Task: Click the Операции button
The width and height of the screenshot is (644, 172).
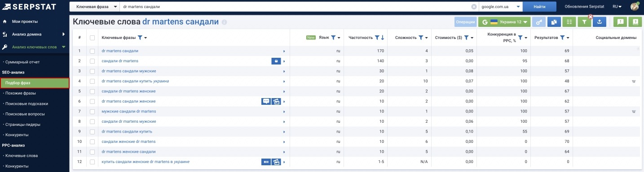Action: 465,21
